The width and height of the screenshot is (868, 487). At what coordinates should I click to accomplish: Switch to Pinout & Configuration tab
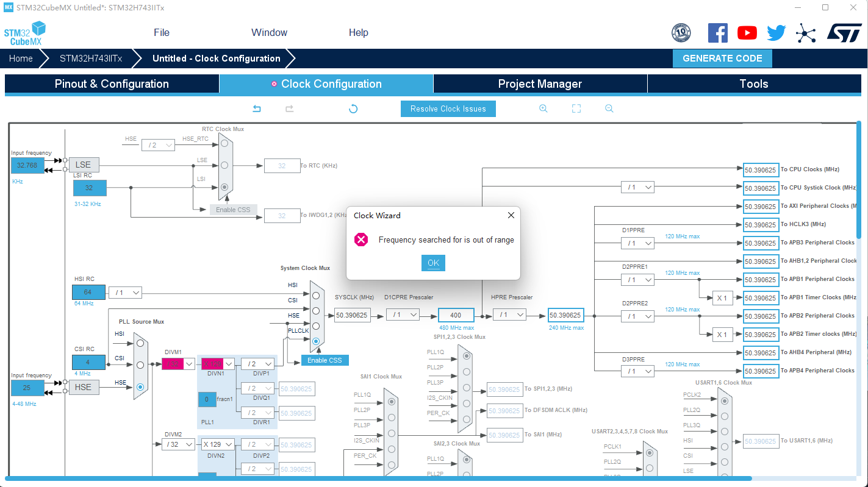click(112, 84)
